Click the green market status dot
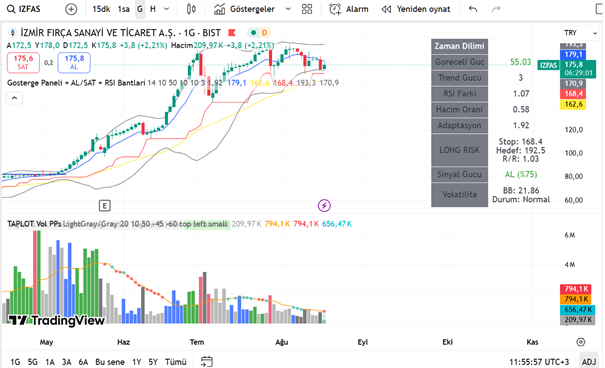 click(x=253, y=33)
